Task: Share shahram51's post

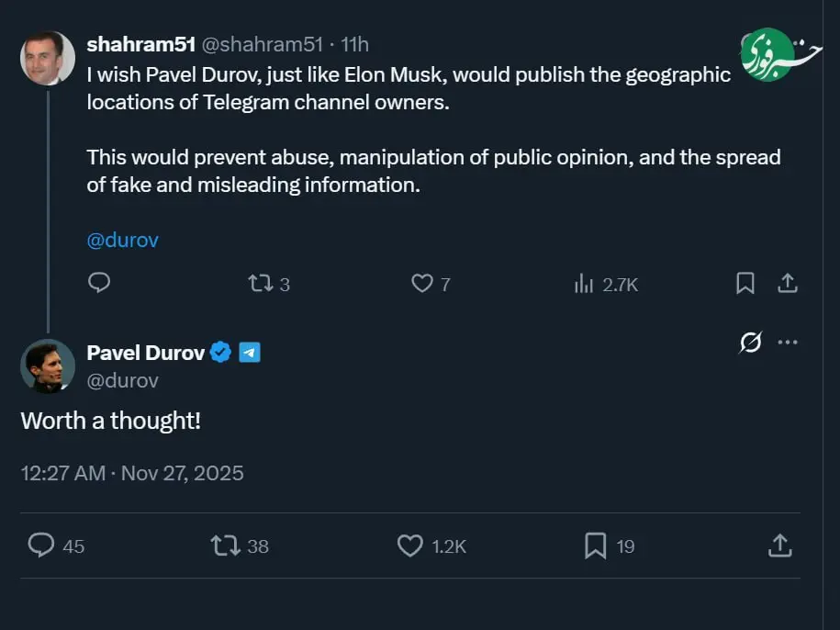Action: click(x=788, y=284)
